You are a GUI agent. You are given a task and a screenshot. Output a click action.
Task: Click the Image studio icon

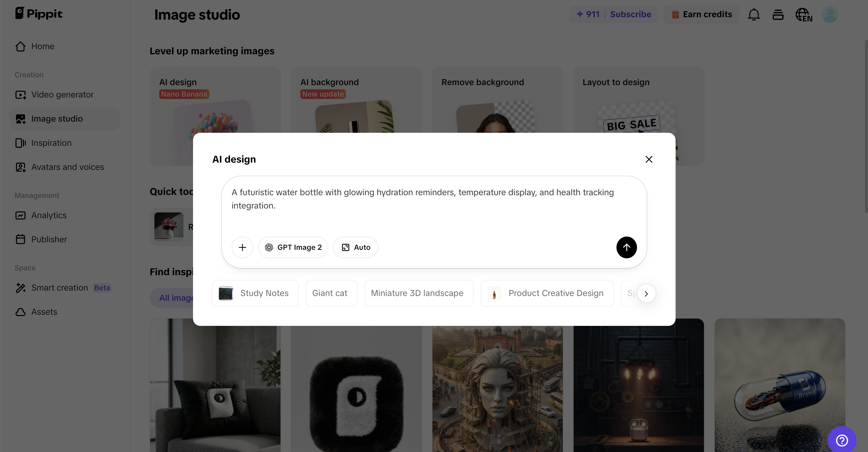point(21,119)
